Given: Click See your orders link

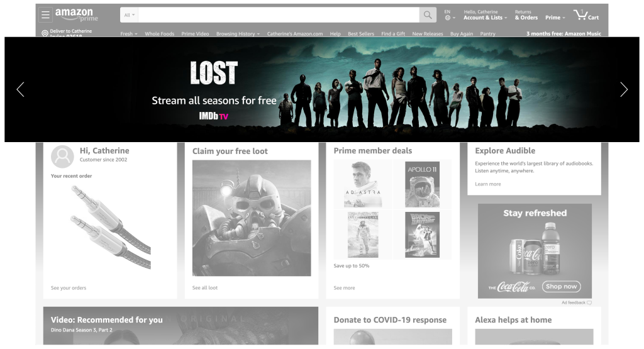Looking at the screenshot, I should point(69,288).
